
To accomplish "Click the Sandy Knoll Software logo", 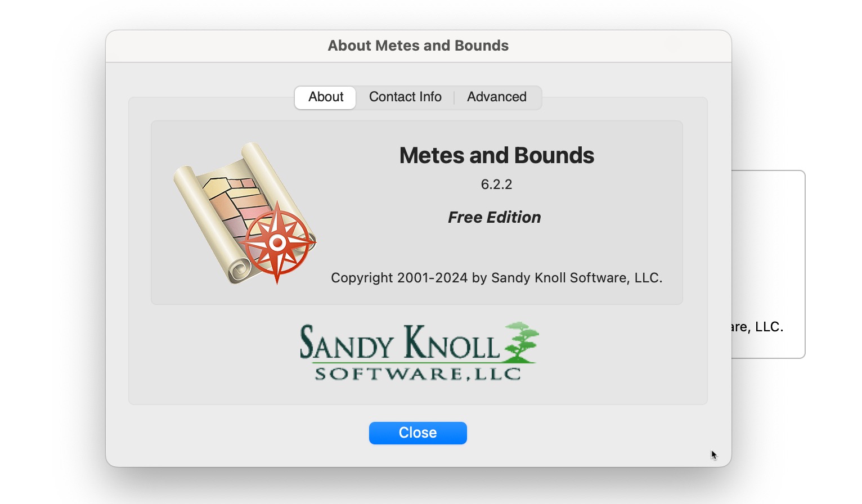I will [x=419, y=352].
